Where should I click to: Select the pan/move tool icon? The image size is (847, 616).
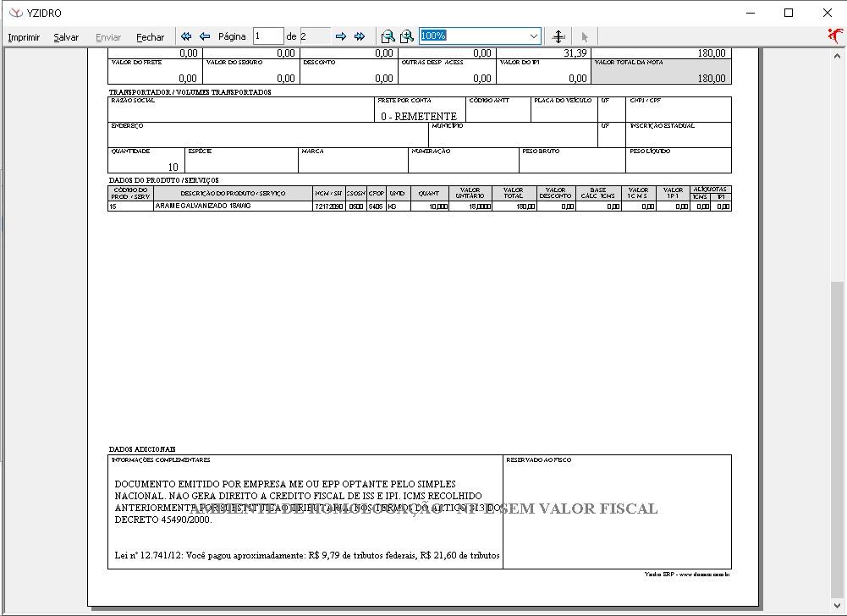[x=558, y=36]
